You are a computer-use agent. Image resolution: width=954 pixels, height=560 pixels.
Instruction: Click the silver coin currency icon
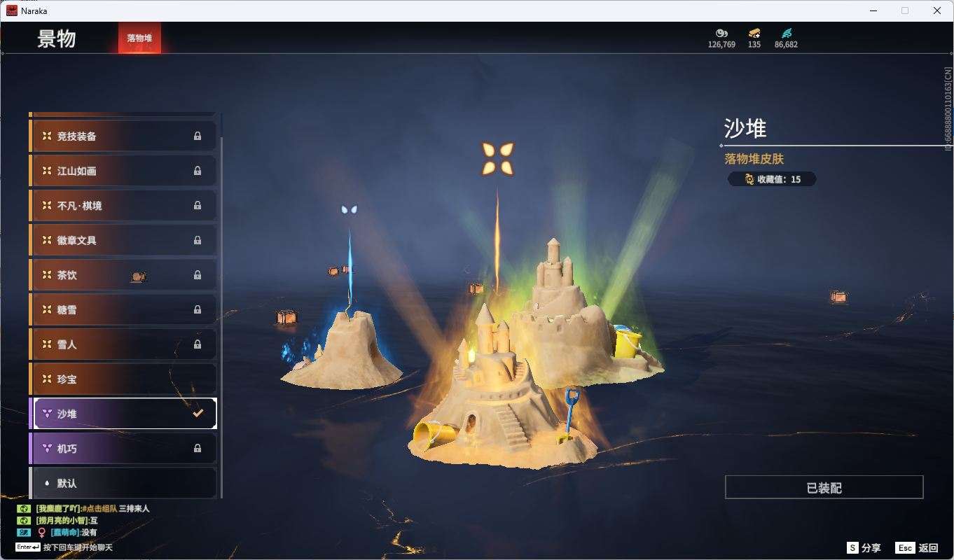click(721, 33)
